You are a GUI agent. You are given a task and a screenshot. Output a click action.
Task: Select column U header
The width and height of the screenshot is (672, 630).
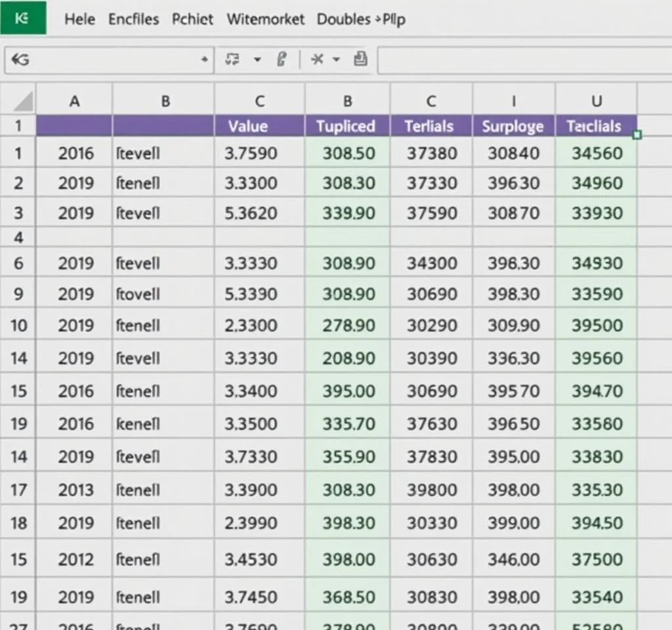coord(596,101)
